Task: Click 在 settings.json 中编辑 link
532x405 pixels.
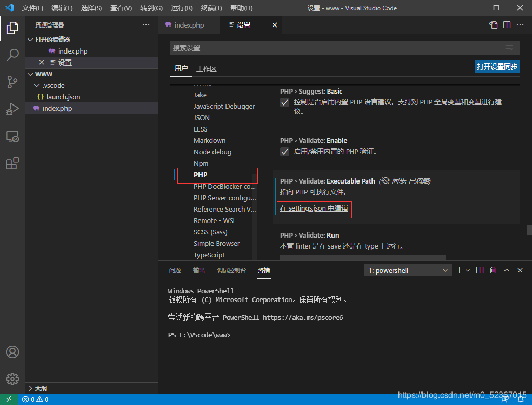Action: point(314,208)
